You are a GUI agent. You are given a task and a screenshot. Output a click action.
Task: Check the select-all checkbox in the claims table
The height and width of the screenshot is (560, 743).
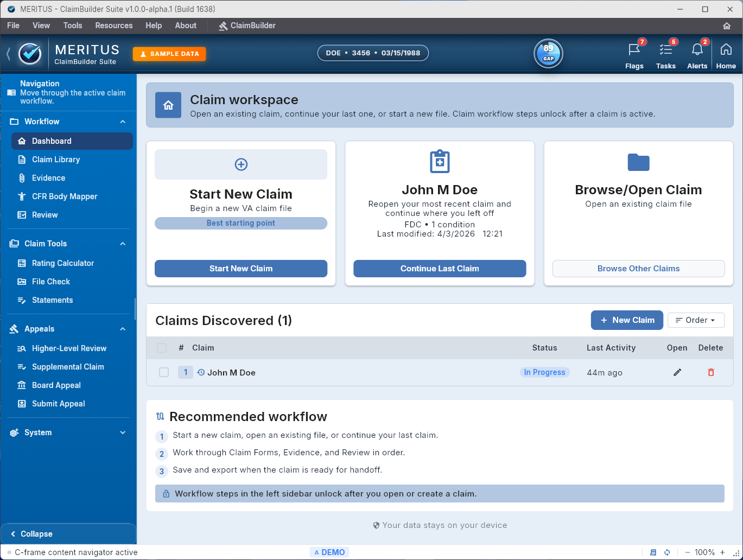161,348
